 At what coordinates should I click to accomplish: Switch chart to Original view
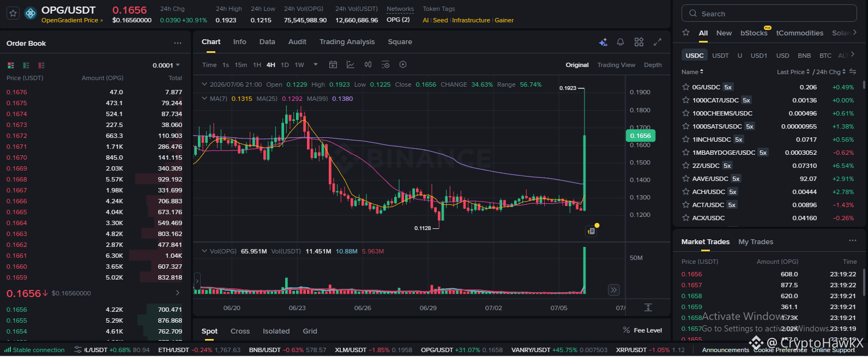pyautogui.click(x=577, y=65)
